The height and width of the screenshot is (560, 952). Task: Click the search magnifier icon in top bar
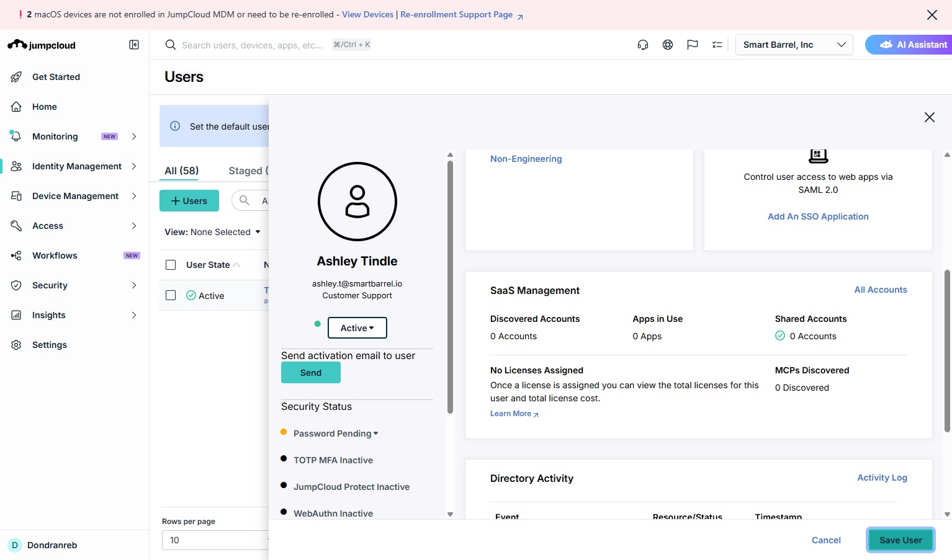(170, 45)
